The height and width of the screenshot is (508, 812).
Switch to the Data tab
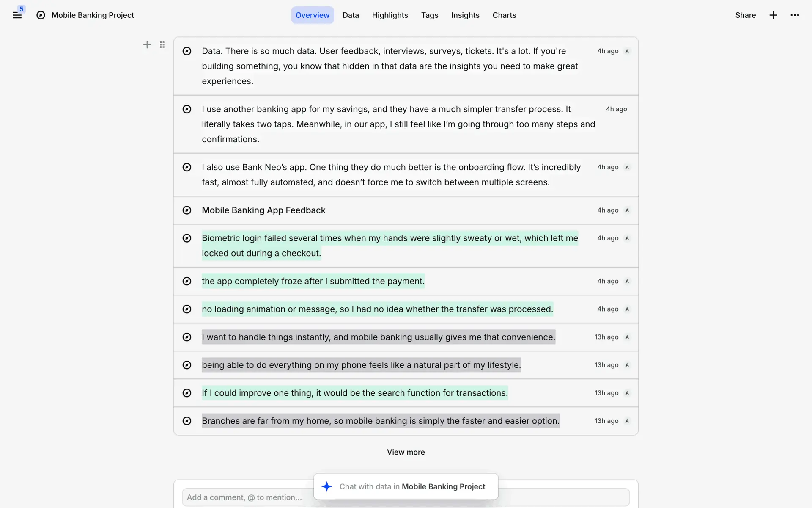351,15
